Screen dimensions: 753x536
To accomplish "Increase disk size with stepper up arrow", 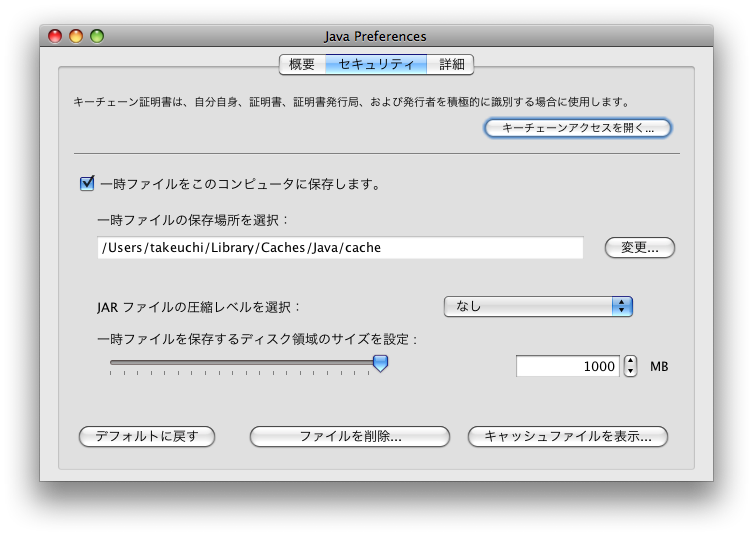I will [x=630, y=361].
